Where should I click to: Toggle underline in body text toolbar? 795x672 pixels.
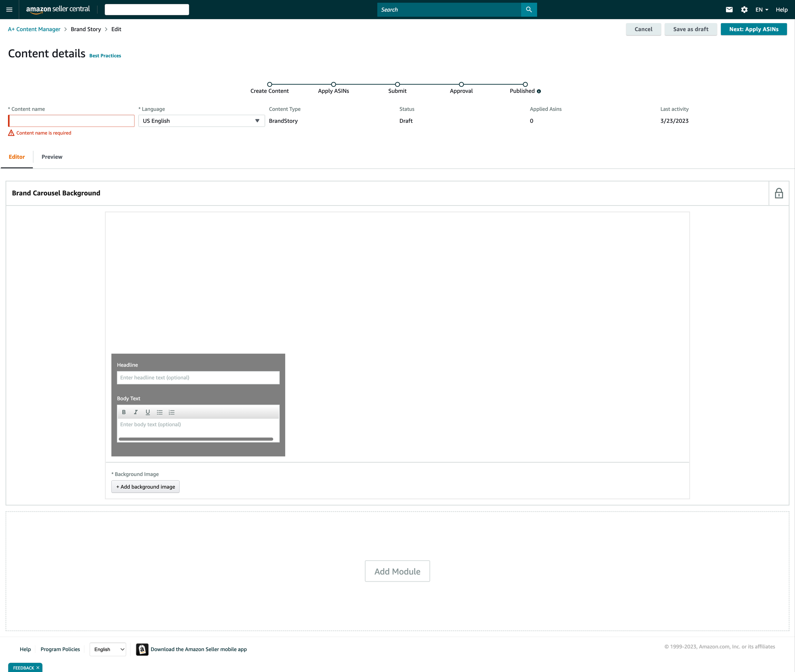(148, 412)
